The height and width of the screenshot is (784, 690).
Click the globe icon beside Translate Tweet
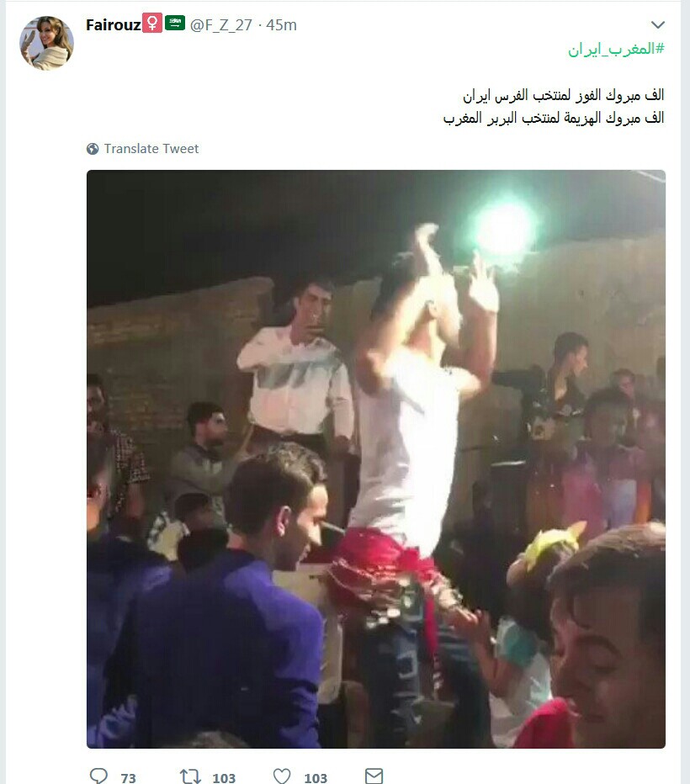93,149
